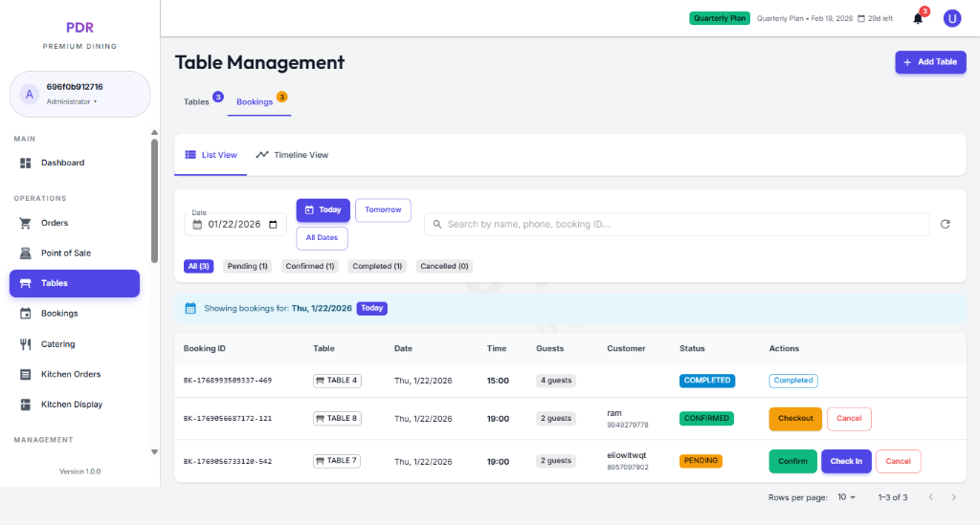
Task: Open Orders via the cart icon
Action: pyautogui.click(x=26, y=223)
